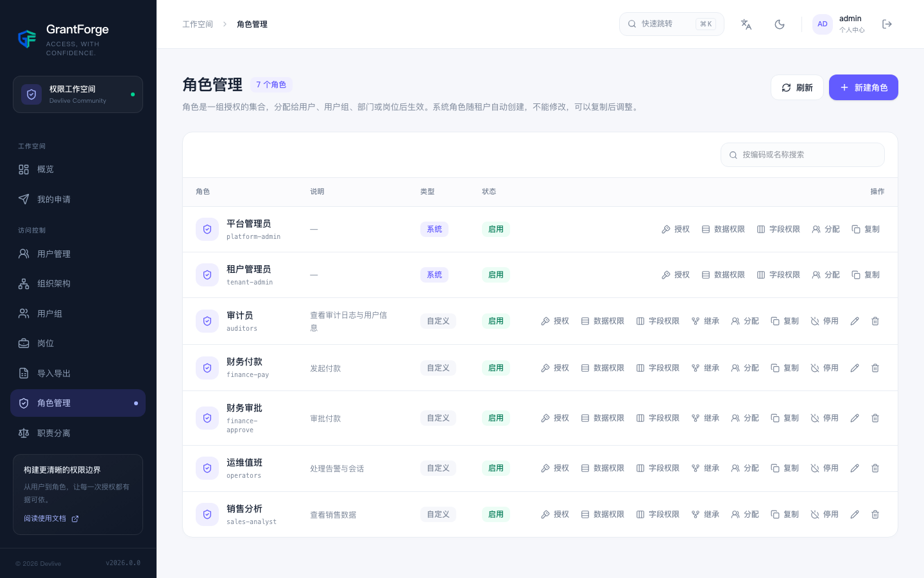
Task: Edit the 财务付款 role with pencil icon
Action: coord(855,368)
